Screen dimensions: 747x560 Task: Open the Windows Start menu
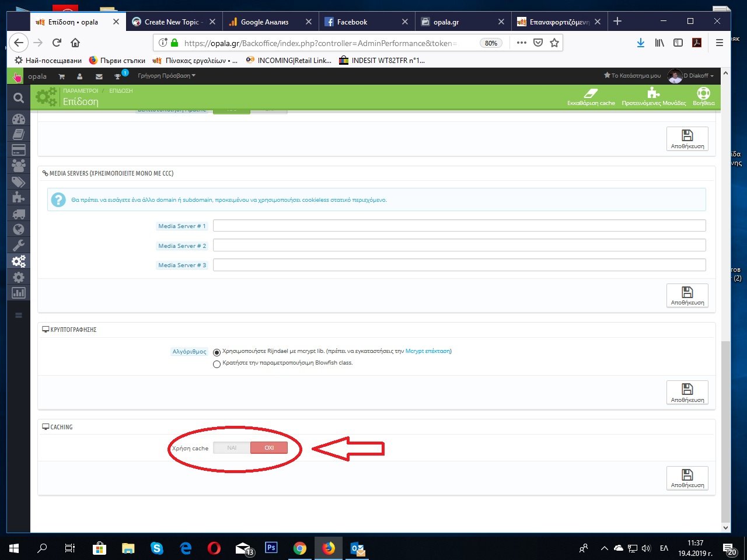click(14, 548)
